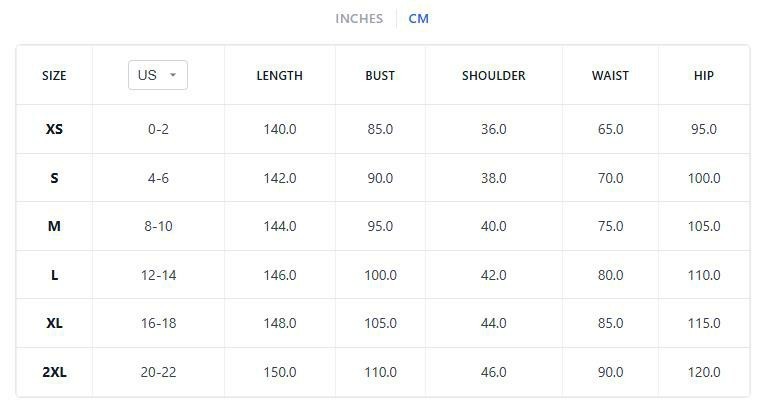Image resolution: width=761 pixels, height=407 pixels.
Task: Click the LENGTH column header
Action: [x=279, y=76]
